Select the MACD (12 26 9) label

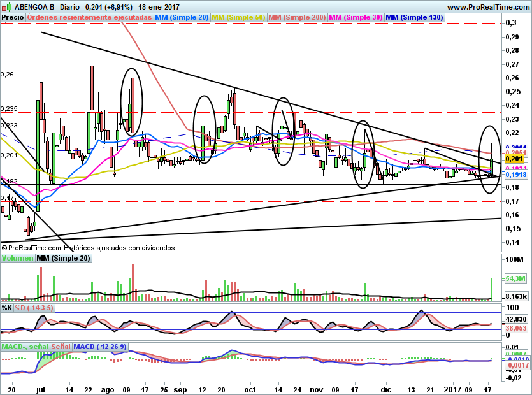point(101,347)
